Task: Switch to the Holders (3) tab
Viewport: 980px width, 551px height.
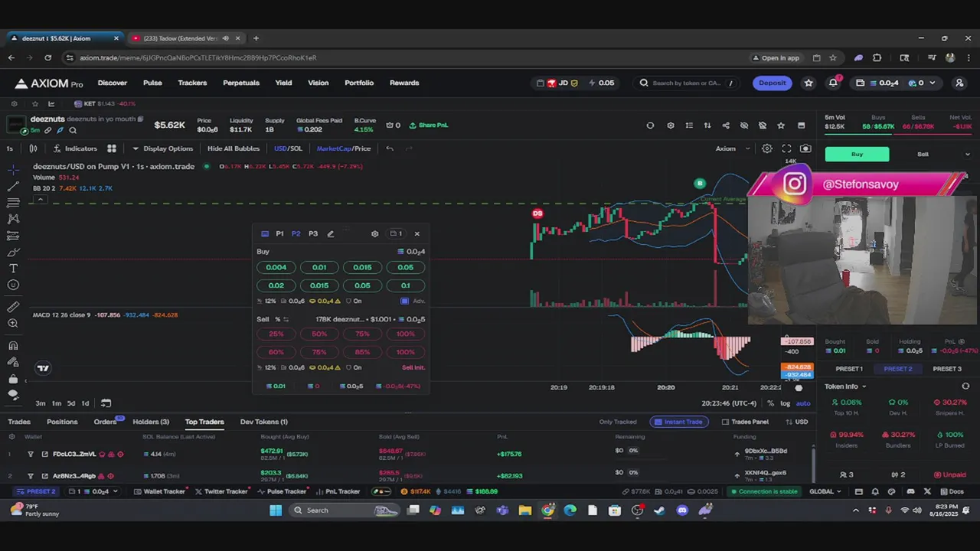Action: click(151, 422)
